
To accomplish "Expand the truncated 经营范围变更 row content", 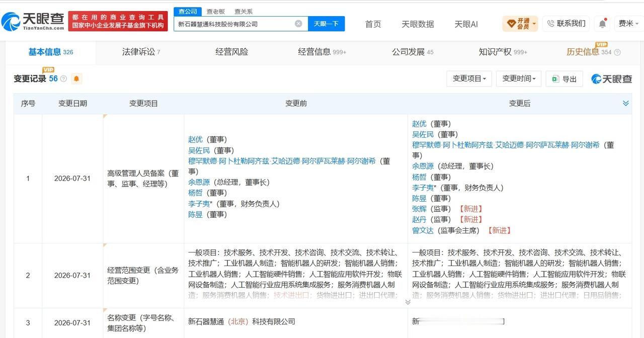I will (x=408, y=302).
